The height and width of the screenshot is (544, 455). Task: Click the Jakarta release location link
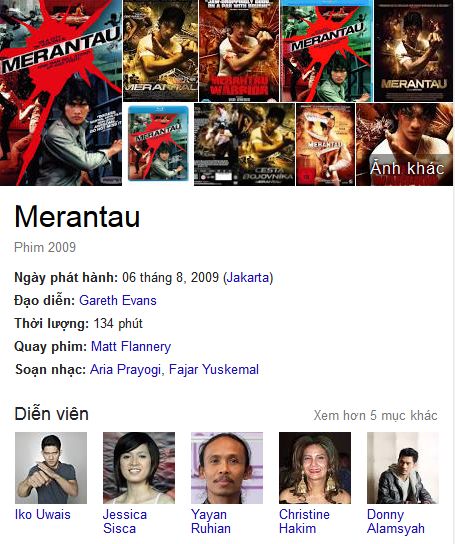click(248, 278)
